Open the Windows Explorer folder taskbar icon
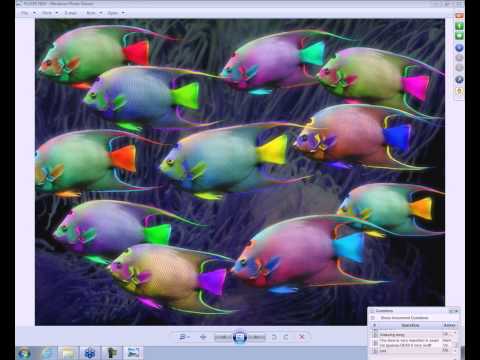Image resolution: width=480 pixels, height=360 pixels. [68, 353]
